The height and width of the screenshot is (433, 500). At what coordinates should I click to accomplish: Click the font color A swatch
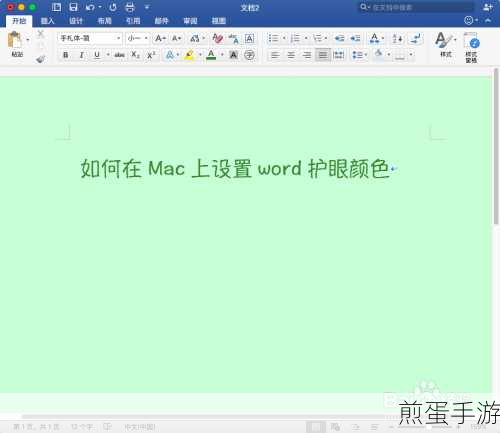211,55
